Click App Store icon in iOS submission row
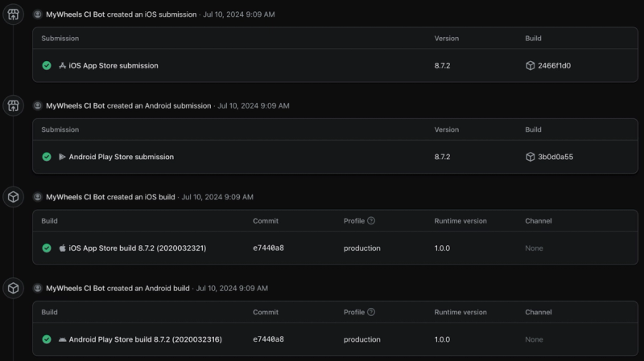The width and height of the screenshot is (644, 361). pos(63,66)
